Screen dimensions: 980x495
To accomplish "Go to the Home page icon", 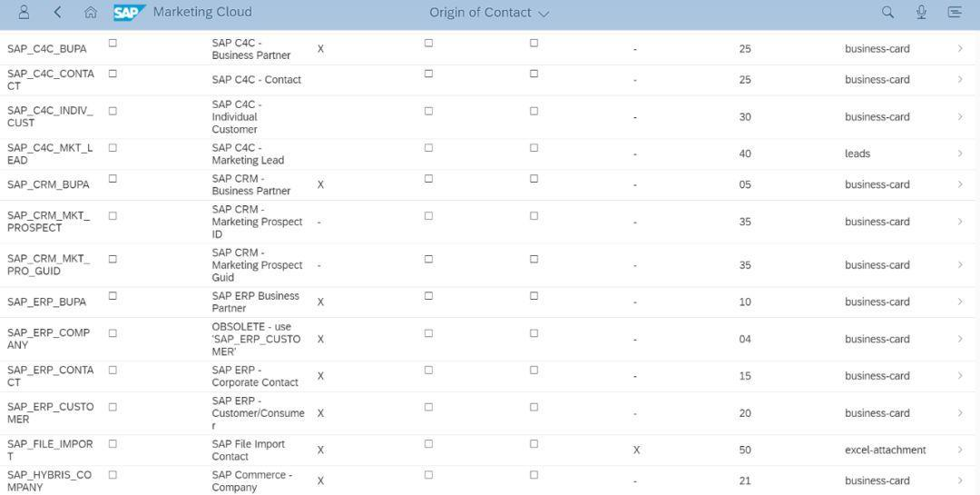I will [91, 13].
